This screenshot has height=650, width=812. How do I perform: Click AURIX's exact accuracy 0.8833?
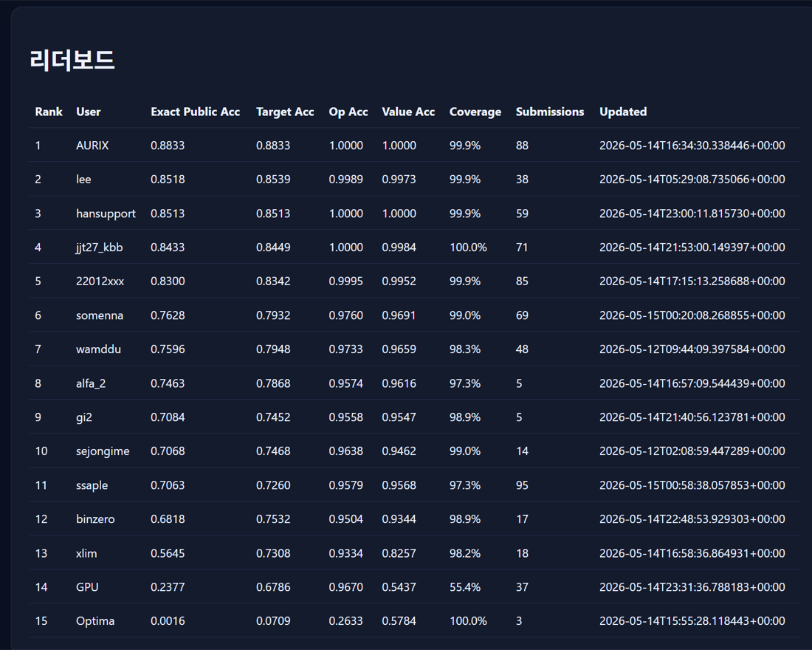[168, 146]
